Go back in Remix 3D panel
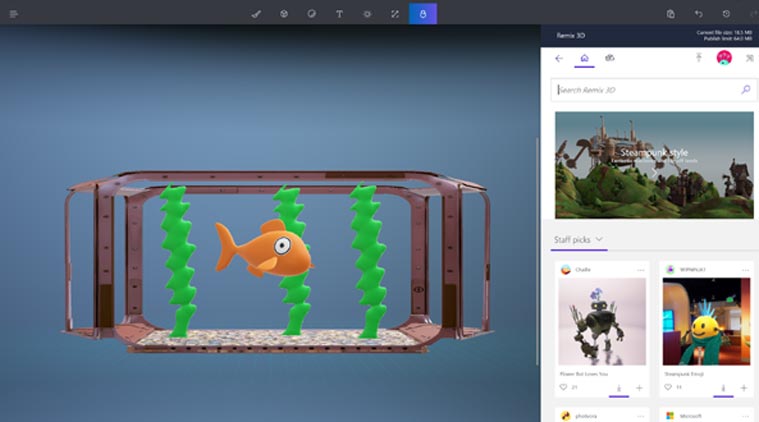759x422 pixels. pos(559,59)
